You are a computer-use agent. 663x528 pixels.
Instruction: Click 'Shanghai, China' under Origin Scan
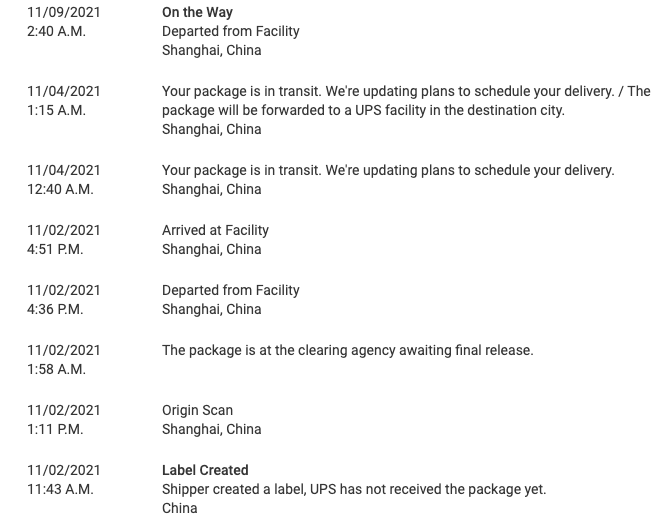point(211,429)
